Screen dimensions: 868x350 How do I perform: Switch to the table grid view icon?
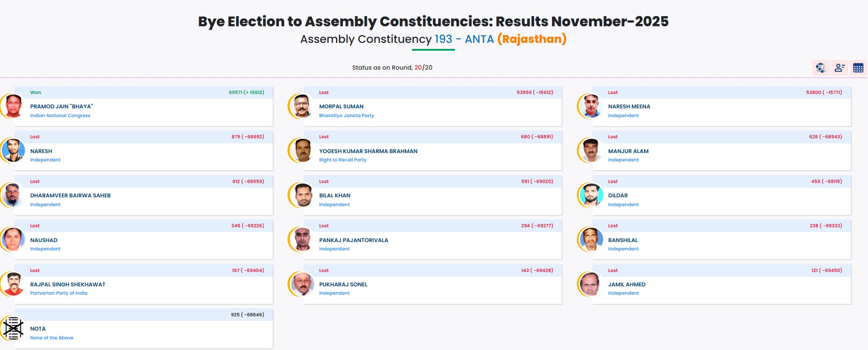point(858,68)
